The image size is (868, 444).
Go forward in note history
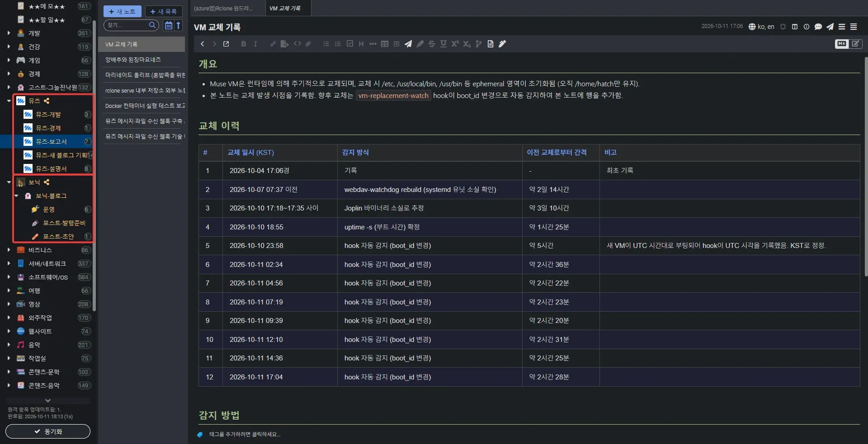(x=214, y=44)
